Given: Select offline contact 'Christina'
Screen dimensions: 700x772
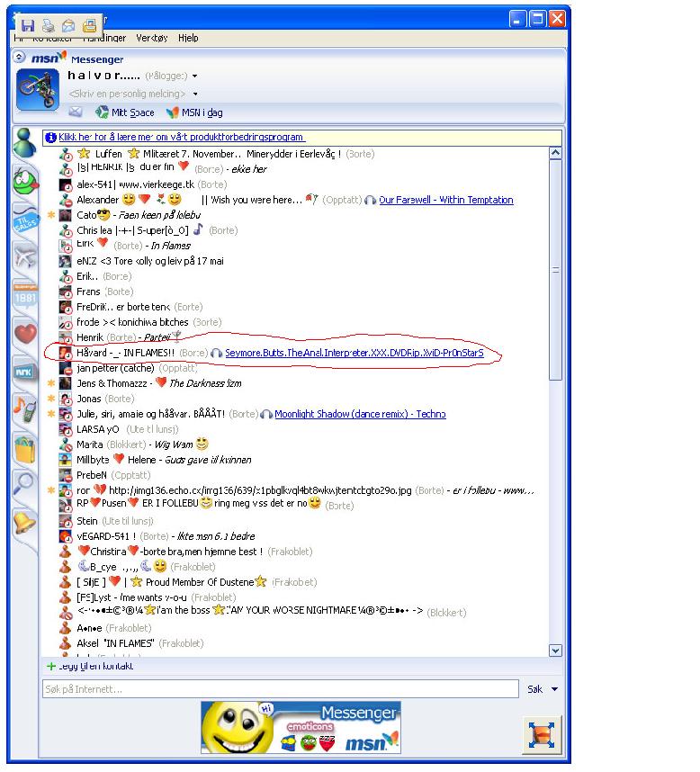Looking at the screenshot, I should (x=185, y=552).
